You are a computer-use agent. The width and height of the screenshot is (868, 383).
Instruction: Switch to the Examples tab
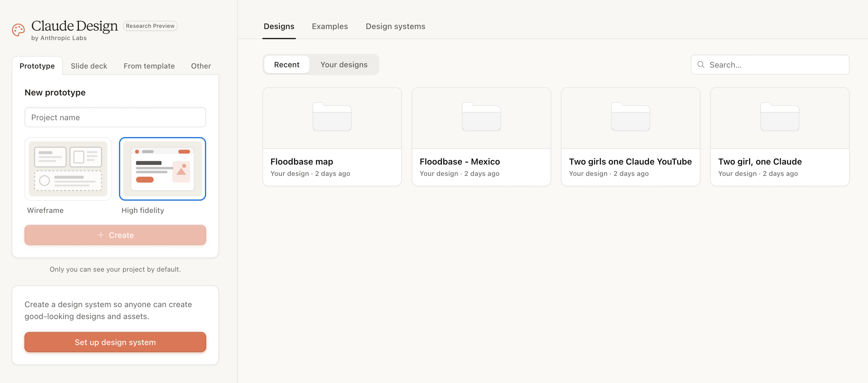pos(330,26)
